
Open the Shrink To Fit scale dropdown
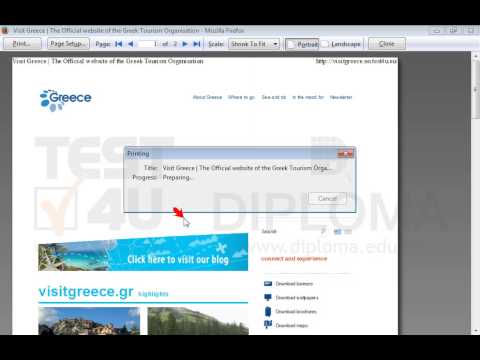[x=254, y=44]
